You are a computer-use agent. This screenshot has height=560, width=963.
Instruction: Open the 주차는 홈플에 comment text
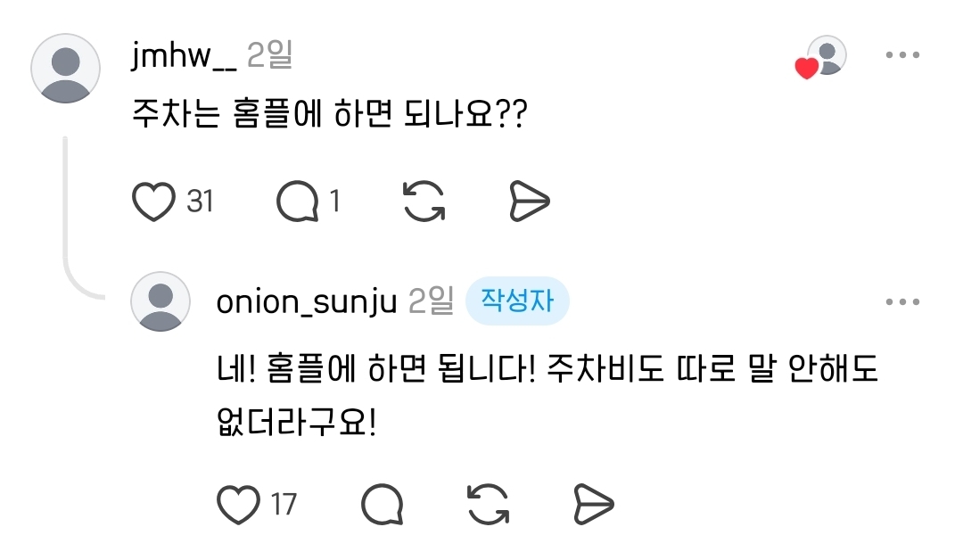pos(330,113)
